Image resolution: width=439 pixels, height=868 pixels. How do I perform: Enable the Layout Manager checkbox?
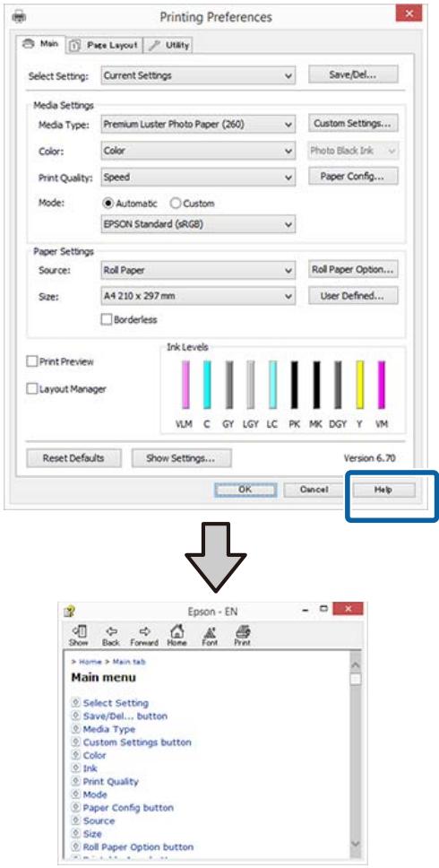pos(32,389)
